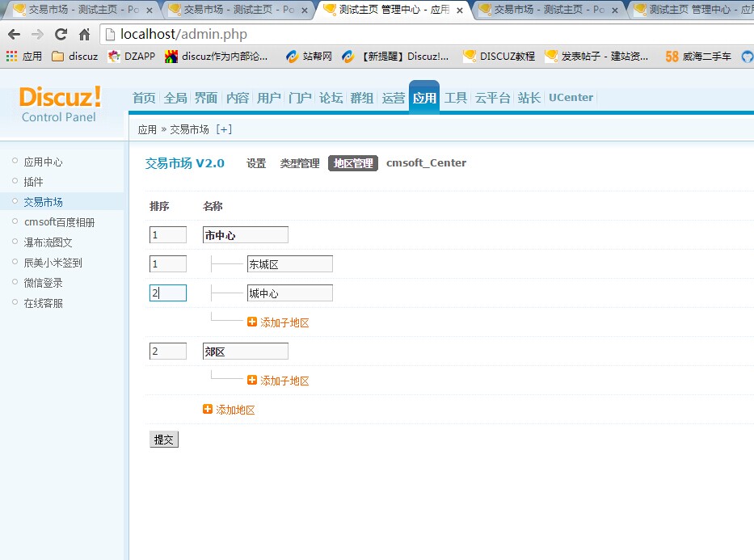Open the DZAPP bookmark
This screenshot has width=754, height=560.
click(x=131, y=57)
